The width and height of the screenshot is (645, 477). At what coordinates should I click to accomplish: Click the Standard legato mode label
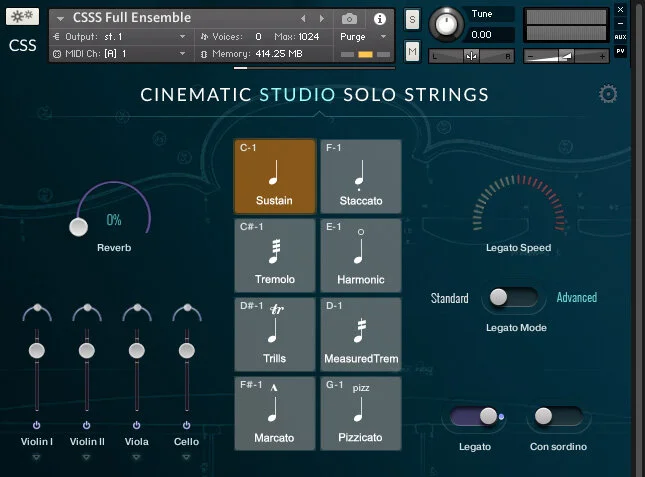click(x=449, y=298)
